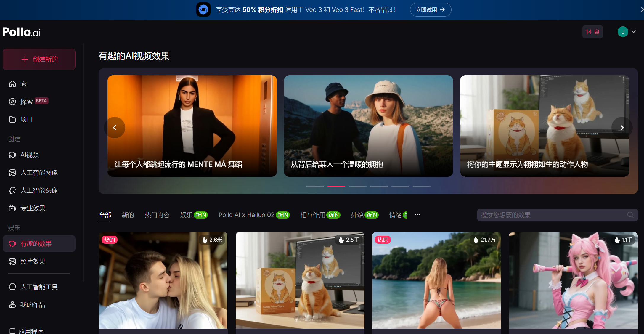644x334 pixels.
Task: Go to 家 in the sidebar
Action: (39, 84)
